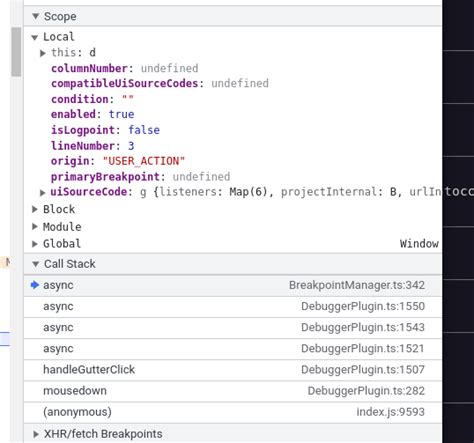Select the columnNumber variable
This screenshot has width=474, height=443.
pyautogui.click(x=89, y=68)
